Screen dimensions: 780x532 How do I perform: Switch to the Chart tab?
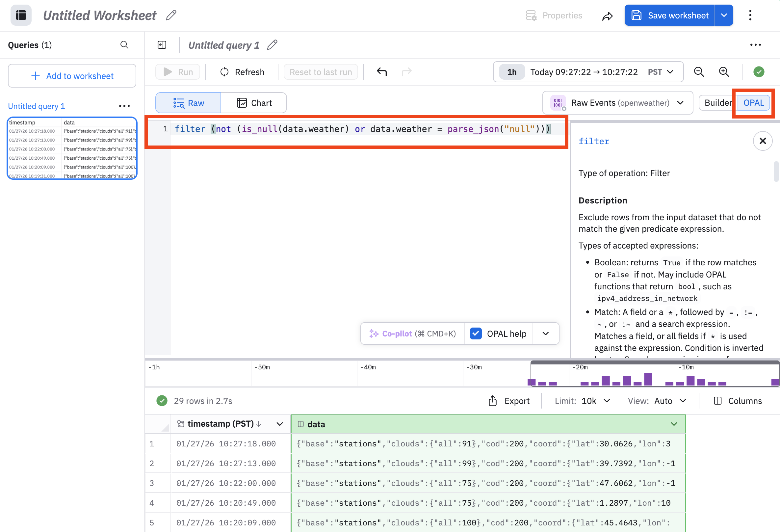(254, 103)
